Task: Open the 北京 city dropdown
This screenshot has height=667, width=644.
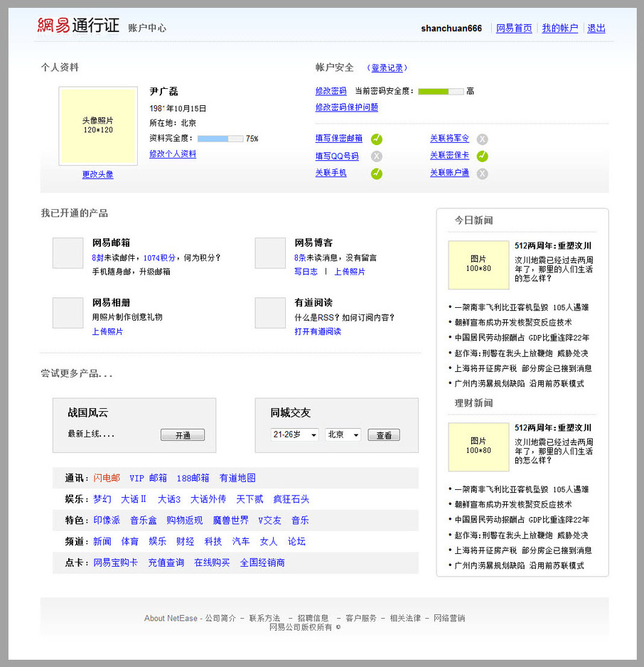Action: point(343,434)
